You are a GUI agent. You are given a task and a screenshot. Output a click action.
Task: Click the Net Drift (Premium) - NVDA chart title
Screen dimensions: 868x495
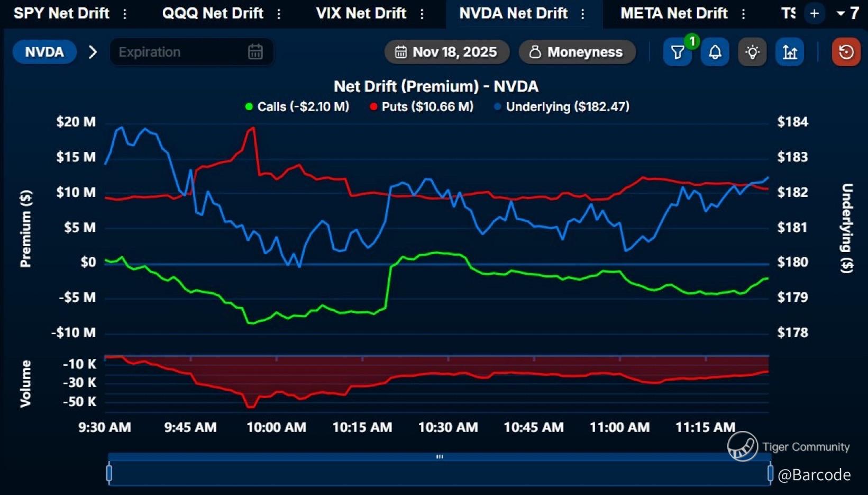point(436,86)
